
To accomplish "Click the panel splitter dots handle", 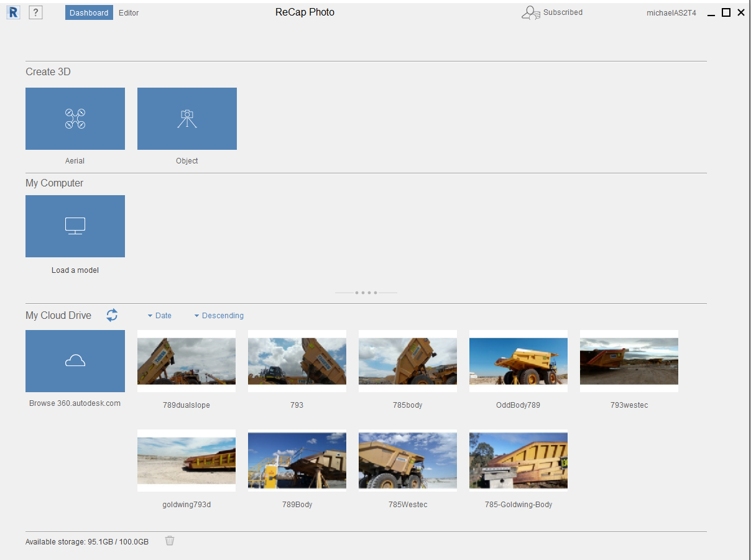I will pyautogui.click(x=366, y=292).
